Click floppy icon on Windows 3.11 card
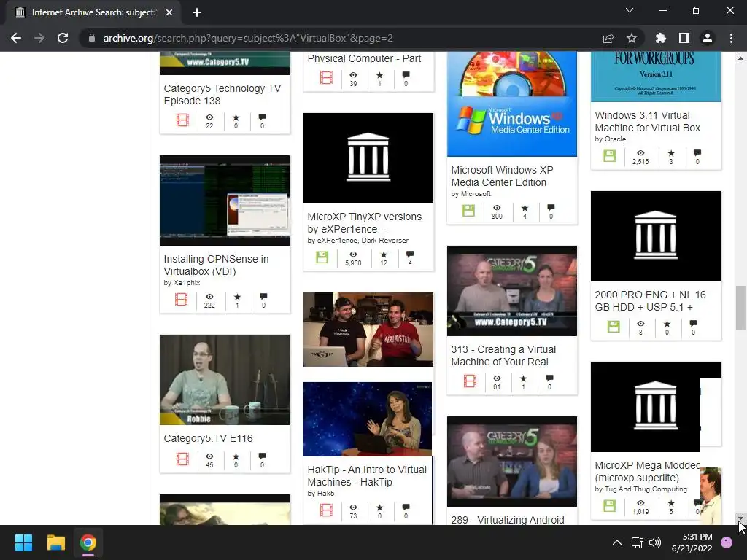 click(x=609, y=156)
